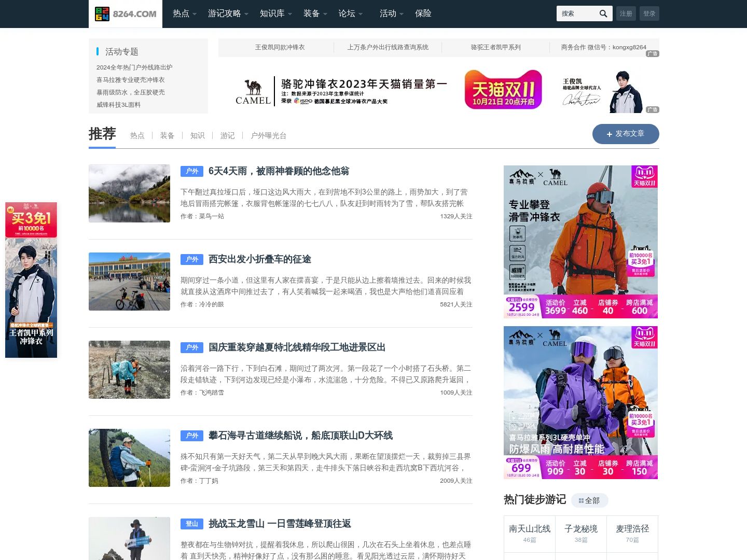Open the 户外曝光台 tab
This screenshot has height=560, width=747.
[269, 136]
